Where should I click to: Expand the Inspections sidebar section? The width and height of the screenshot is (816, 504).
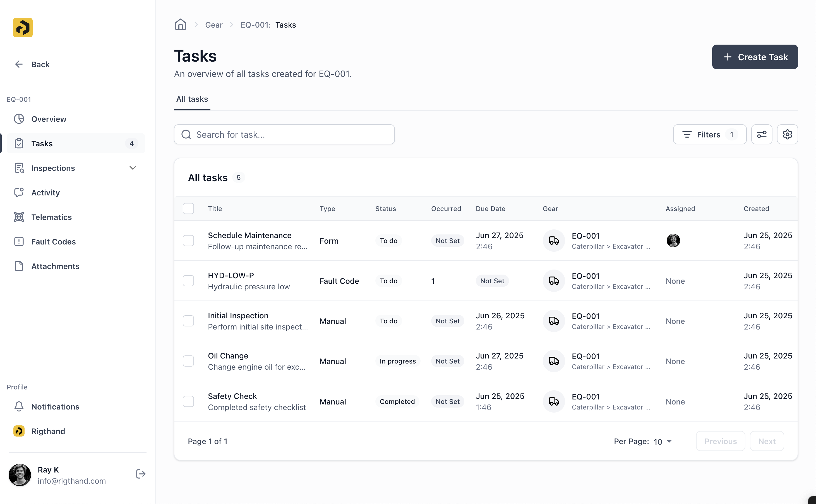pos(133,168)
